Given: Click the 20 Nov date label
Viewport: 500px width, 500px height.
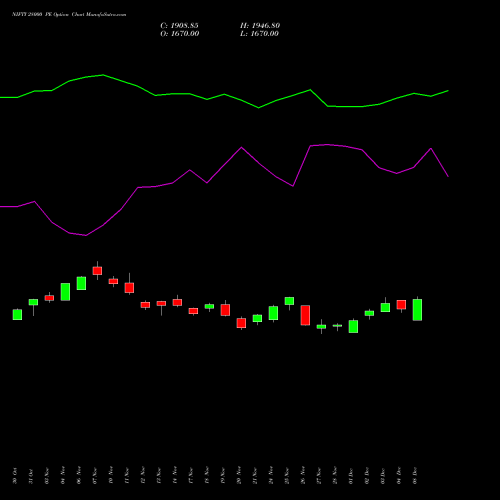Looking at the screenshot, I should pyautogui.click(x=239, y=476).
